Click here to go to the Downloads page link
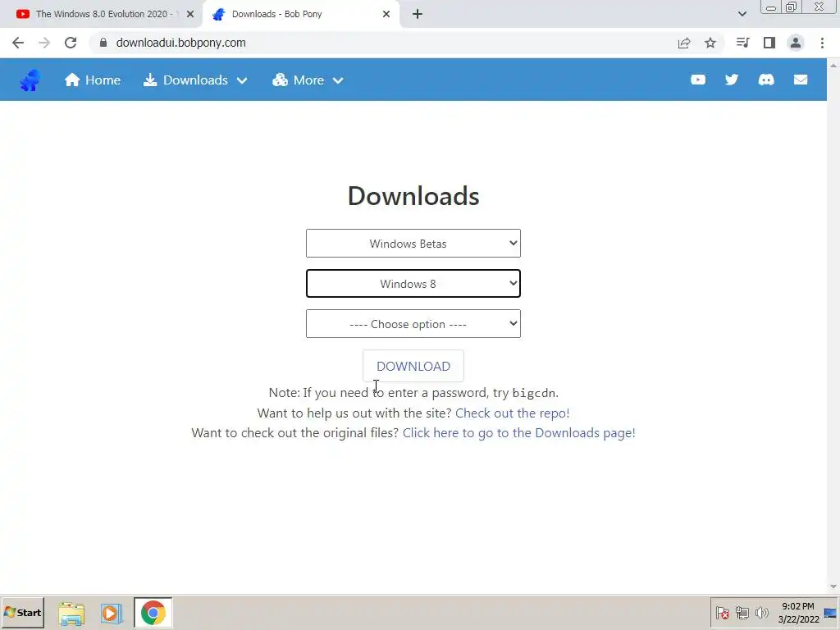The width and height of the screenshot is (840, 630). (x=518, y=433)
